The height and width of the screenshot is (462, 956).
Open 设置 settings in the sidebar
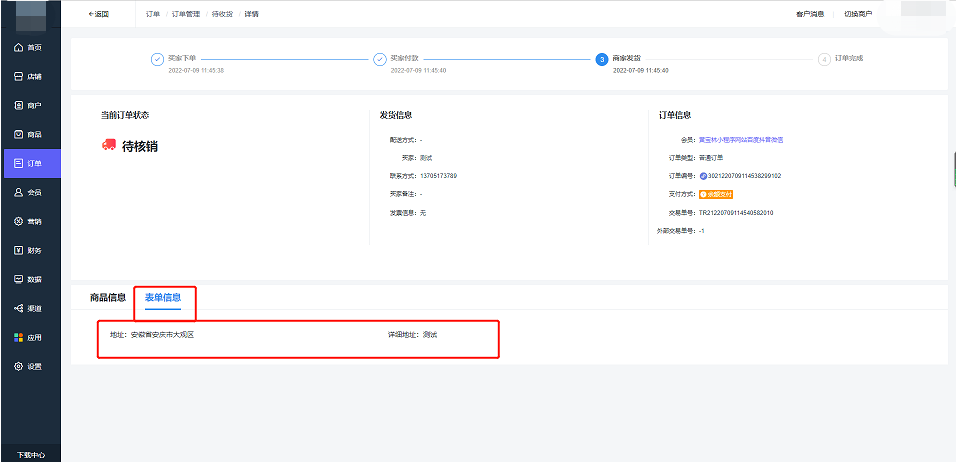coord(29,366)
